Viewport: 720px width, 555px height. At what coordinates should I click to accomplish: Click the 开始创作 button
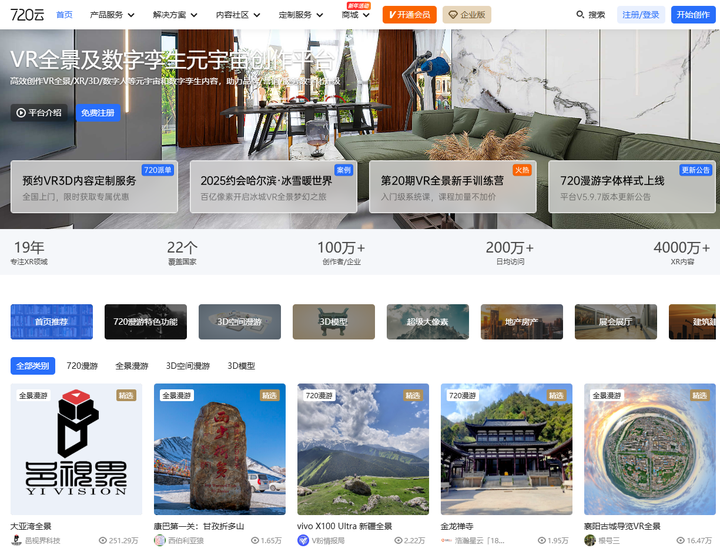tap(693, 15)
